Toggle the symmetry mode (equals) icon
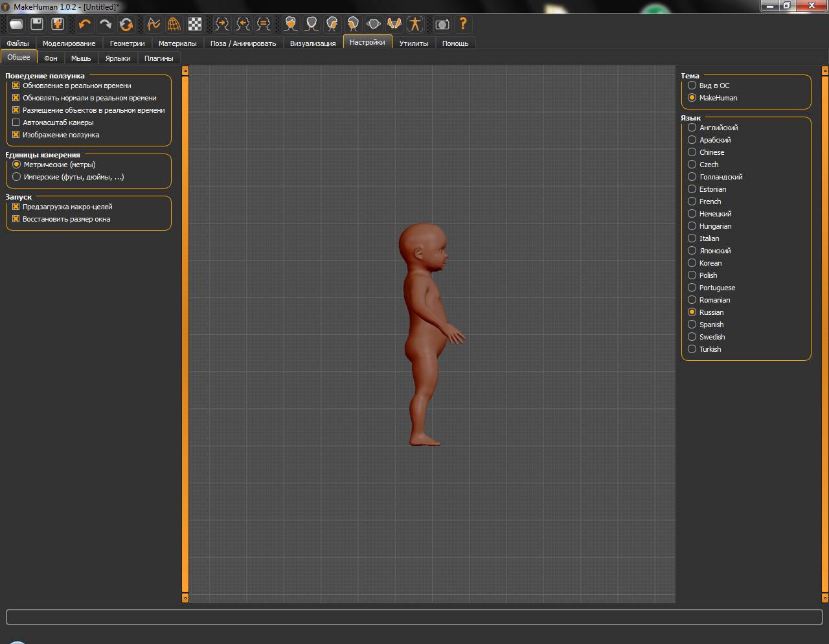Screen dimensions: 829x644 coord(264,24)
